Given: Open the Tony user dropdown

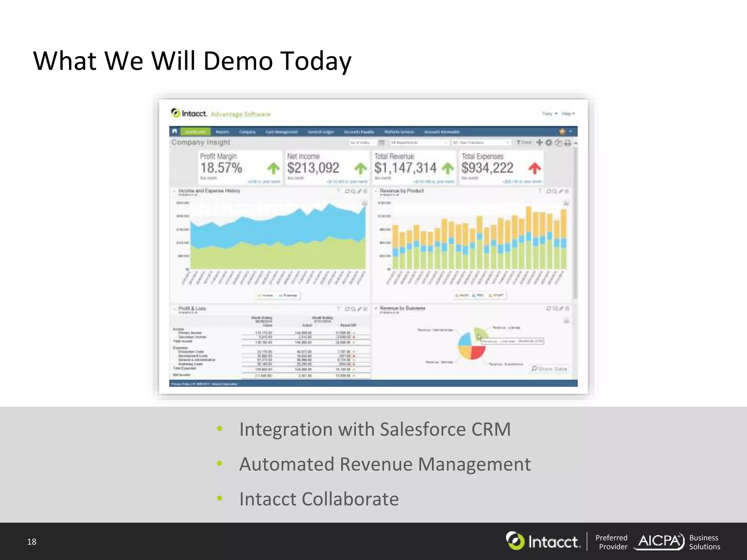Looking at the screenshot, I should [x=550, y=114].
